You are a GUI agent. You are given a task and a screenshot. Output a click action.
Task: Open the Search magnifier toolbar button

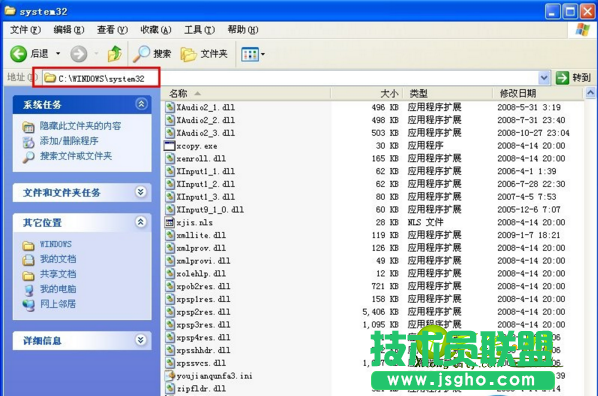(152, 54)
